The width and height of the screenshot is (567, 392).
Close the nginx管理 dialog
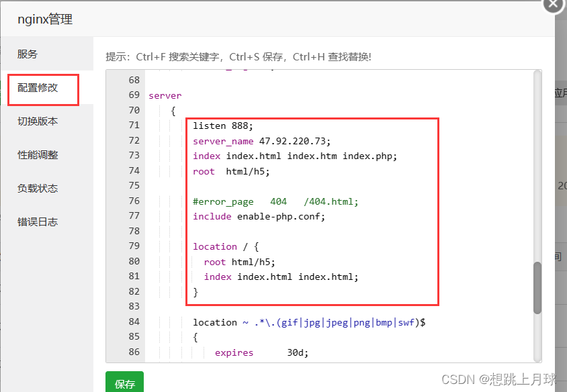tap(552, 5)
